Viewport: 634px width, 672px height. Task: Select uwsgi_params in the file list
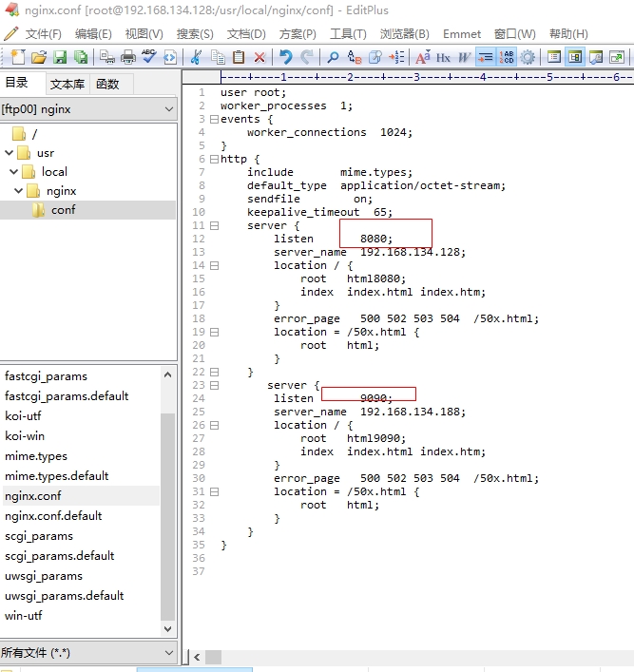click(44, 576)
